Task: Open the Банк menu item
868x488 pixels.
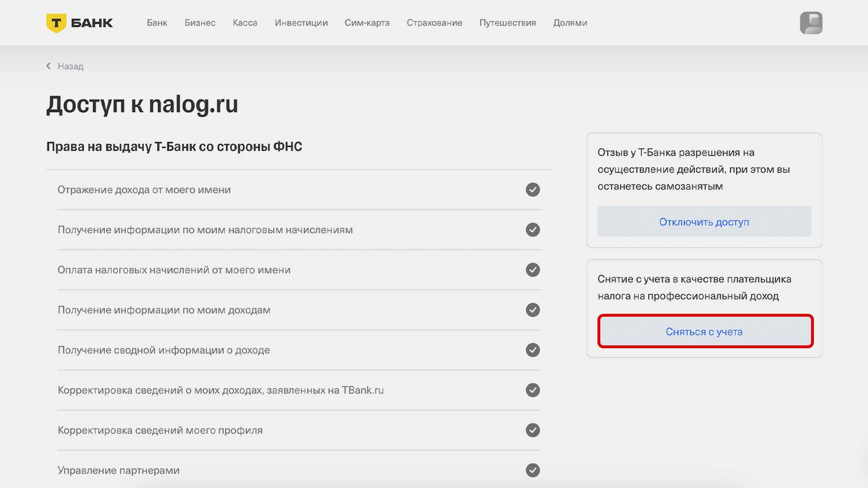Action: click(x=157, y=23)
